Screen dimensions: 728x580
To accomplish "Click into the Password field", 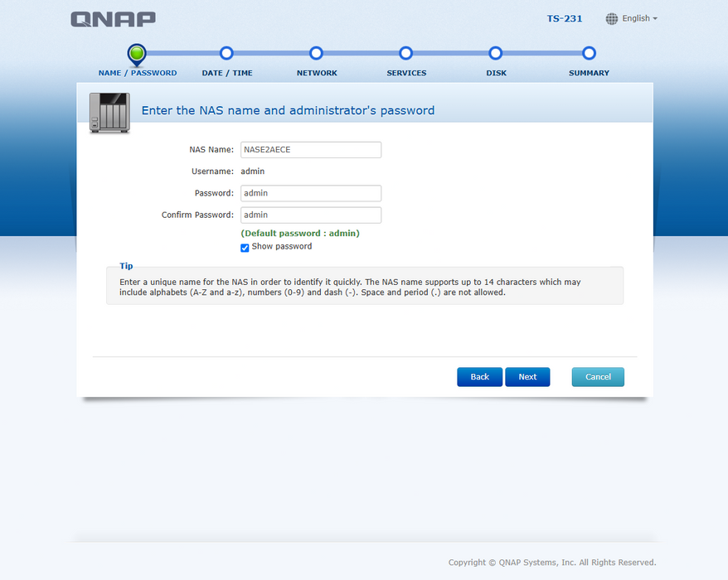I will [311, 193].
